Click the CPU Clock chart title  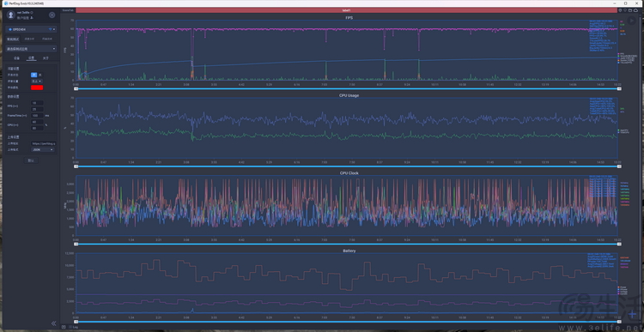[349, 172]
